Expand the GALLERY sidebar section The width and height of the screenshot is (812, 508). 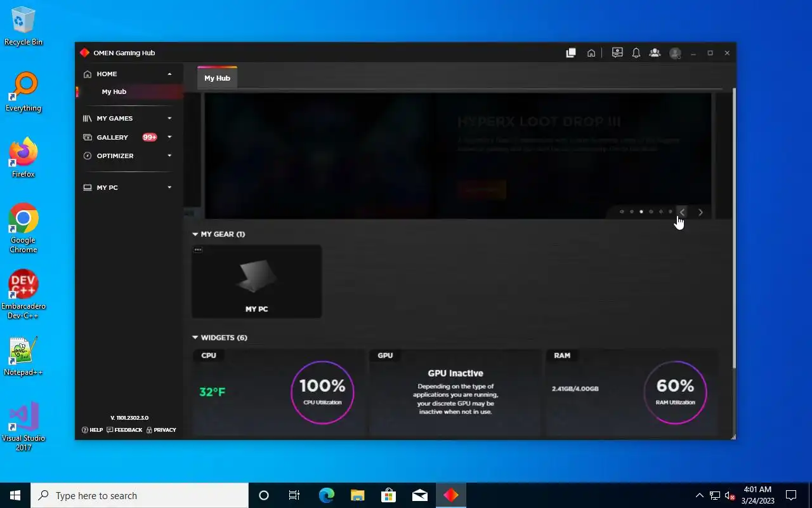click(169, 137)
